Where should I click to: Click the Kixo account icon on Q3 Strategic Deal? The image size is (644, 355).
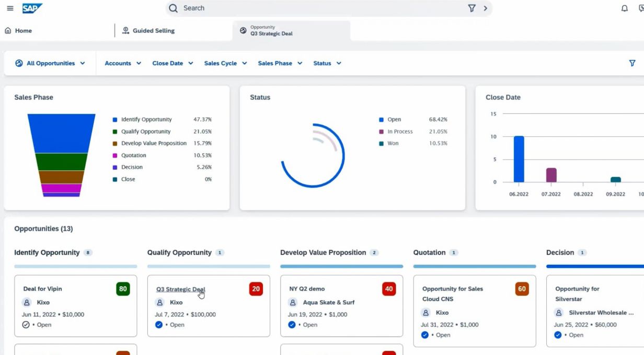[x=160, y=302]
